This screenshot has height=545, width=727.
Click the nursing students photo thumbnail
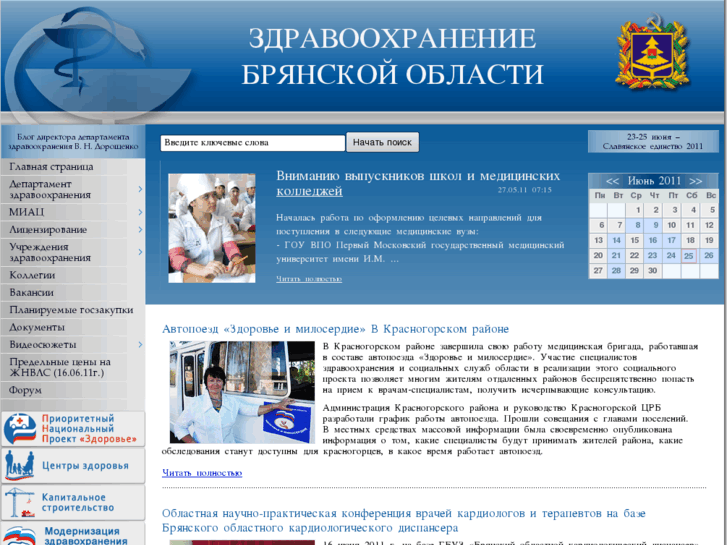coord(212,228)
